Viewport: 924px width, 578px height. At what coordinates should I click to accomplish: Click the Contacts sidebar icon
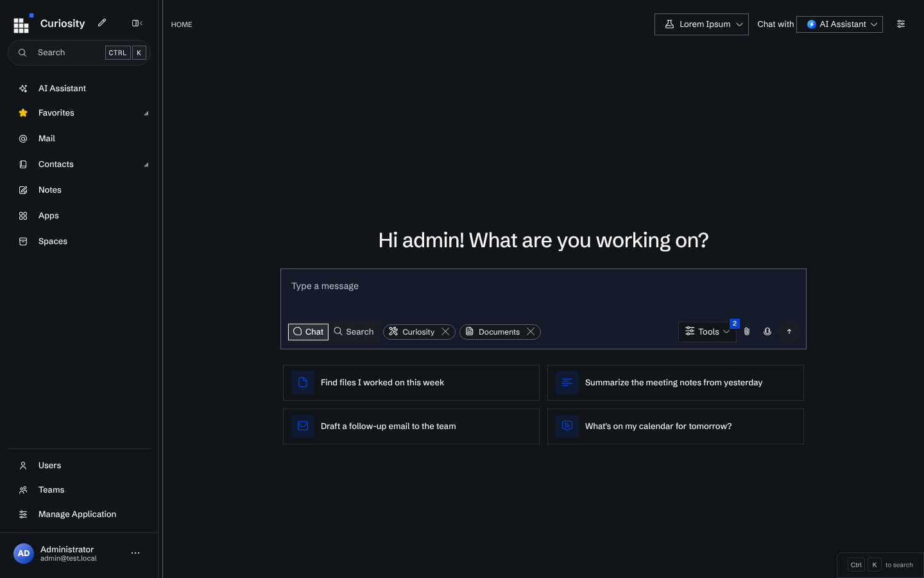[23, 164]
